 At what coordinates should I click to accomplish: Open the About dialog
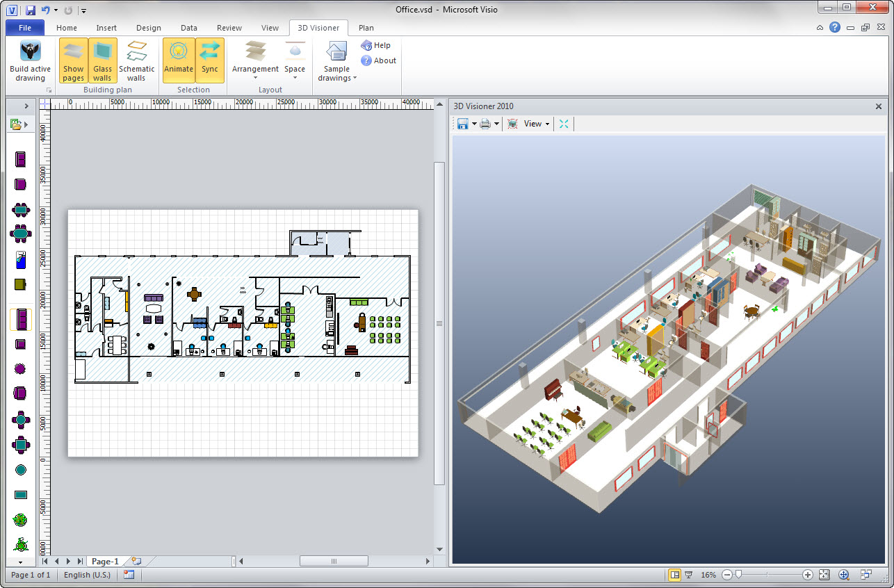378,60
